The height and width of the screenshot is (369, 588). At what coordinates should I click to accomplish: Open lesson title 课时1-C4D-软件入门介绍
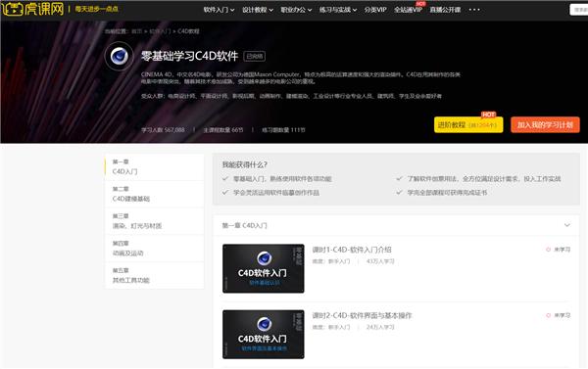tap(352, 250)
